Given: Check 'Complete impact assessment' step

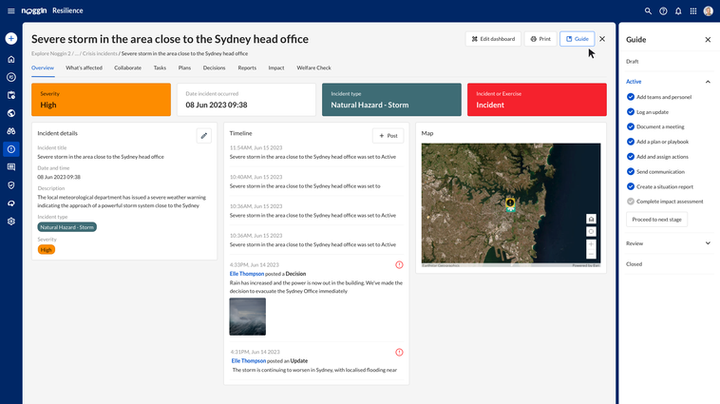Looking at the screenshot, I should coord(630,201).
